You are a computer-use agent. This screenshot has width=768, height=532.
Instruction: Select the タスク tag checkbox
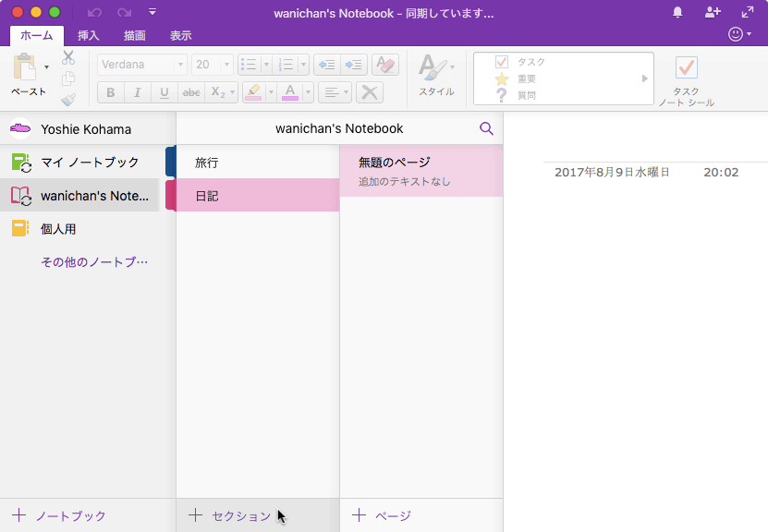pyautogui.click(x=502, y=62)
